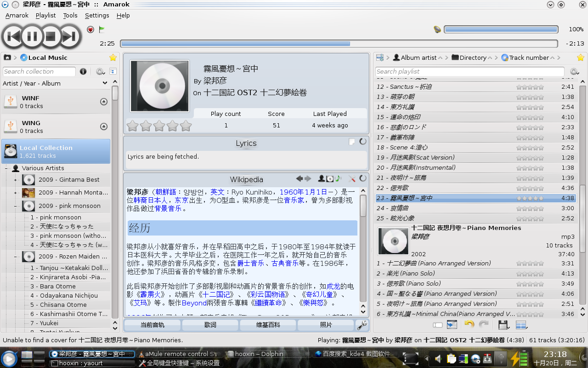Open the 爵士音乐 Wikipedia link
The width and height of the screenshot is (588, 368).
point(251,263)
